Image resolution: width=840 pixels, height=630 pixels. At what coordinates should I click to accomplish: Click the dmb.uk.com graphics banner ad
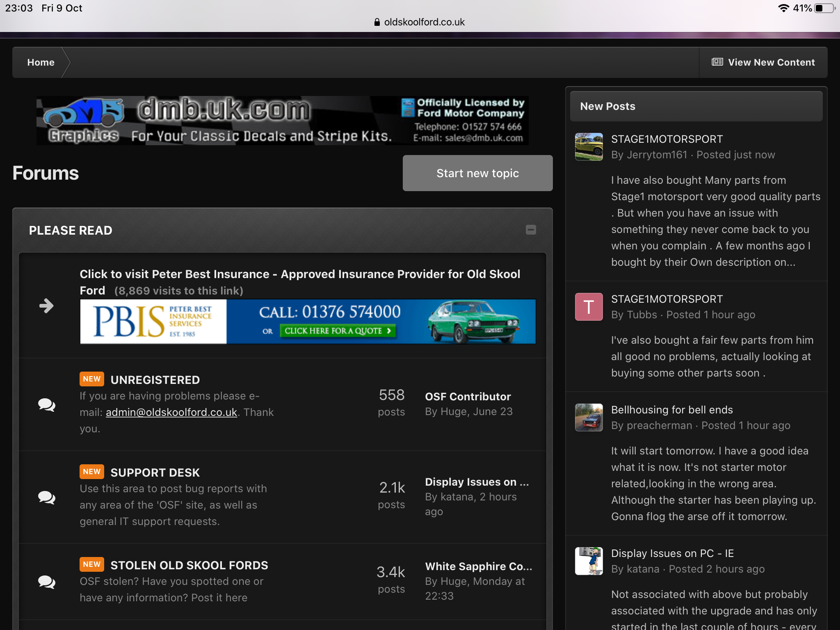click(282, 121)
